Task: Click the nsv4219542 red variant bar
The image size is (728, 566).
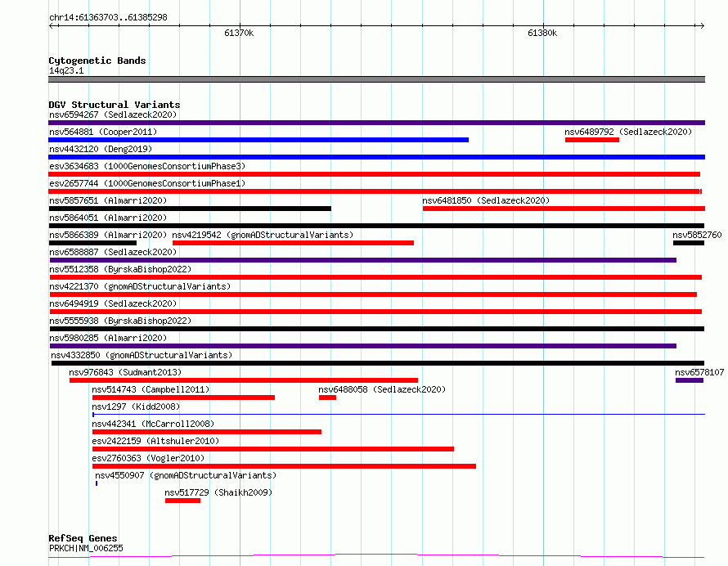Action: pos(293,243)
